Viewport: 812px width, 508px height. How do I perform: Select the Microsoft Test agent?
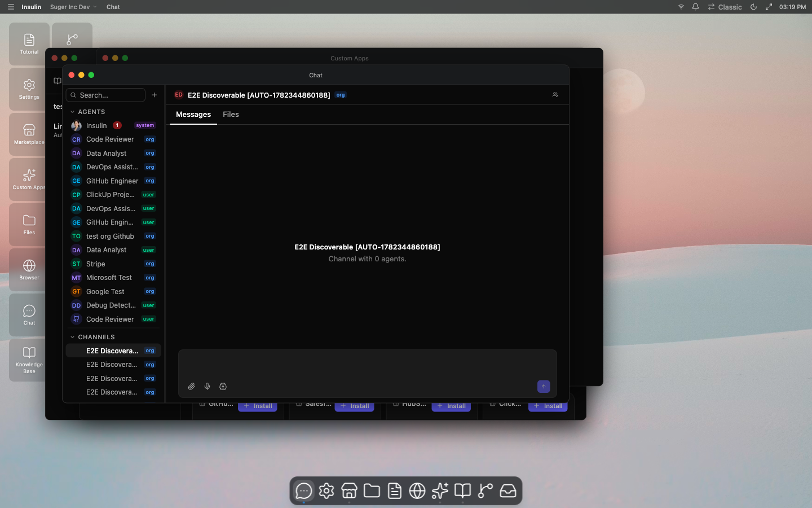click(113, 278)
